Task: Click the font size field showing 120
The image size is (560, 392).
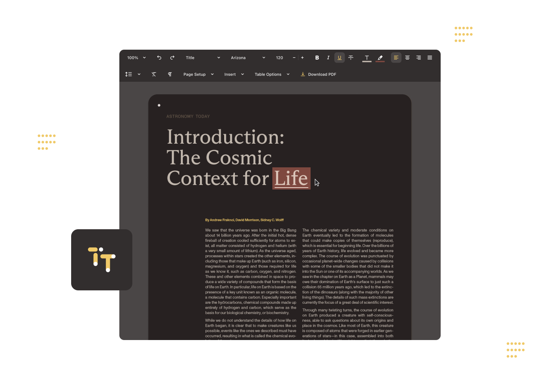Action: 280,58
